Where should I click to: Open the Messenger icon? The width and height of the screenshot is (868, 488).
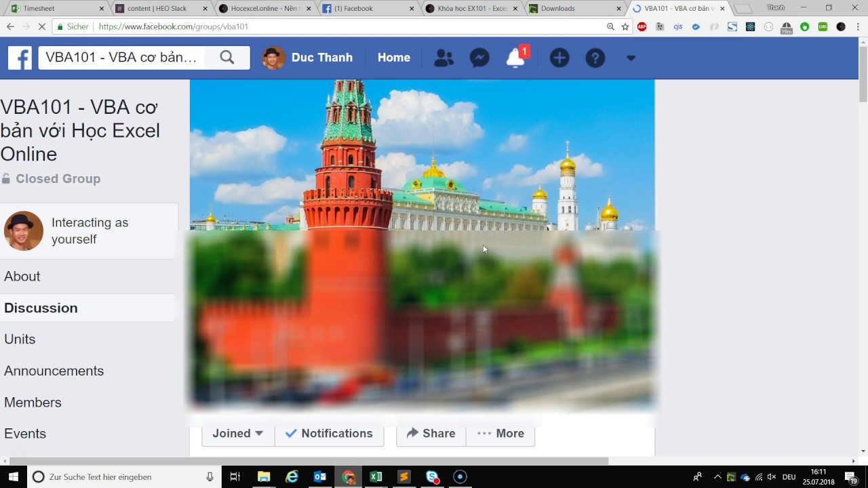pos(479,58)
